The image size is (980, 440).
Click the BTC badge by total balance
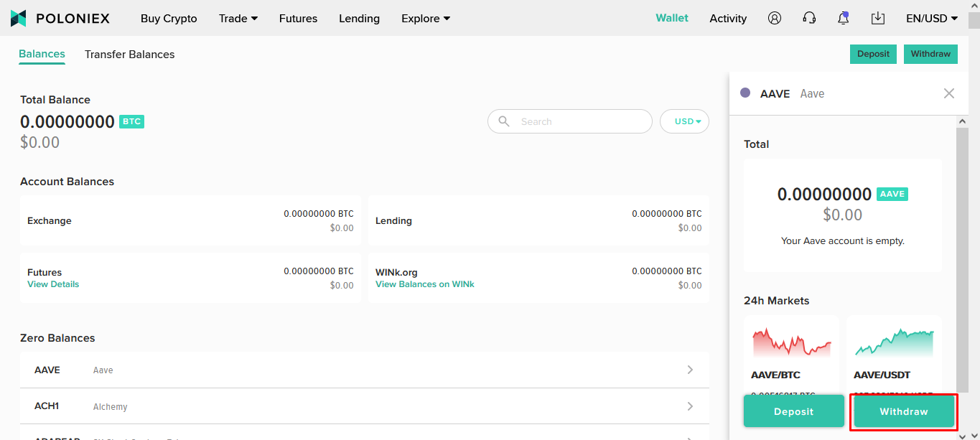131,122
